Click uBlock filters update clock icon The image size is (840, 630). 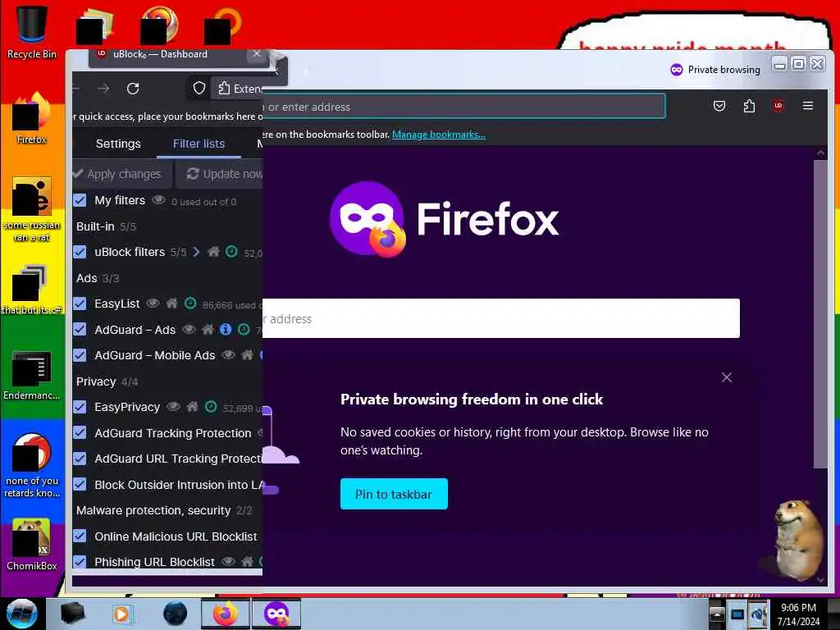coord(231,252)
